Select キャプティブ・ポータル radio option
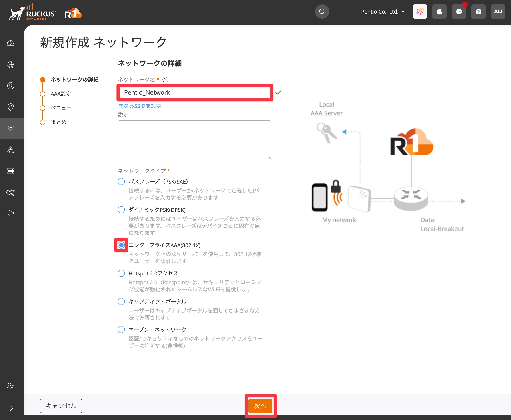The height and width of the screenshot is (420, 511). click(121, 301)
